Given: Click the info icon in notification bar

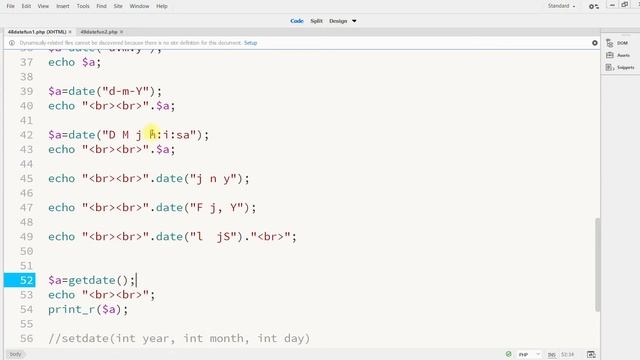Looking at the screenshot, I should pos(12,43).
